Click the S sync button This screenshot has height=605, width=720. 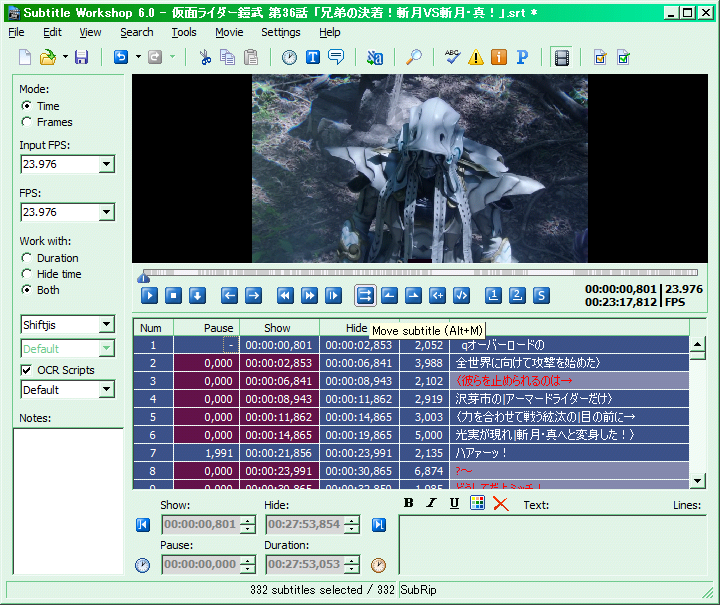pyautogui.click(x=541, y=296)
